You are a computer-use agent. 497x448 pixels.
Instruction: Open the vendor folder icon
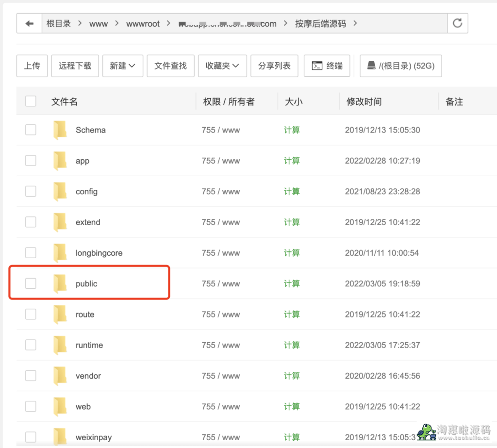tap(60, 376)
